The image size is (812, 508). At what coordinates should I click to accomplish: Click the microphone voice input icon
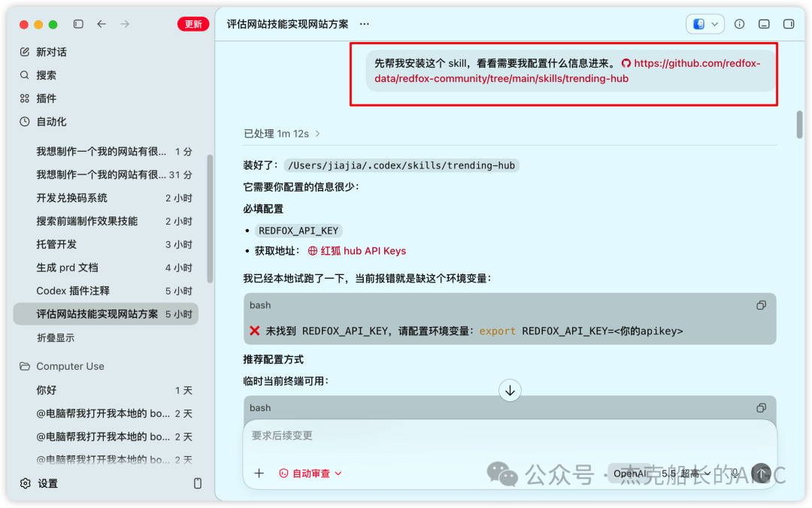click(735, 473)
